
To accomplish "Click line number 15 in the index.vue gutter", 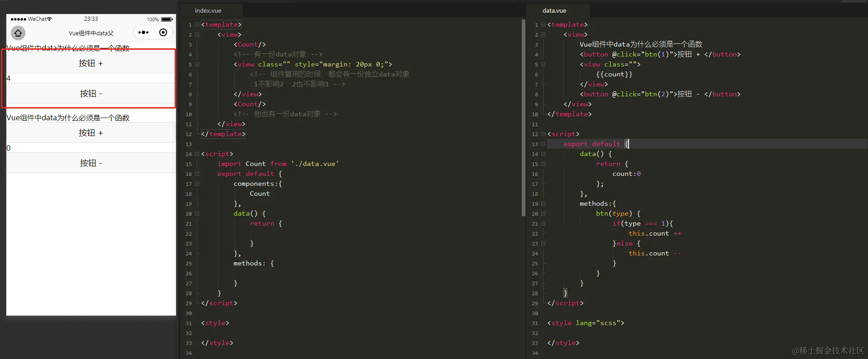I will 189,164.
